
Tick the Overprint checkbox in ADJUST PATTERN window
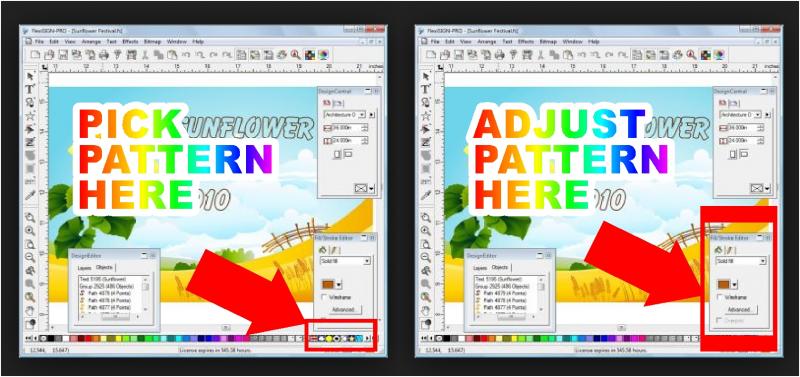(720, 320)
